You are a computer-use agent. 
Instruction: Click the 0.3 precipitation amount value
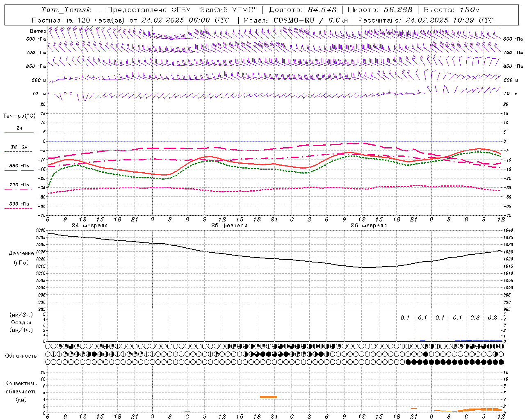pos(475,318)
